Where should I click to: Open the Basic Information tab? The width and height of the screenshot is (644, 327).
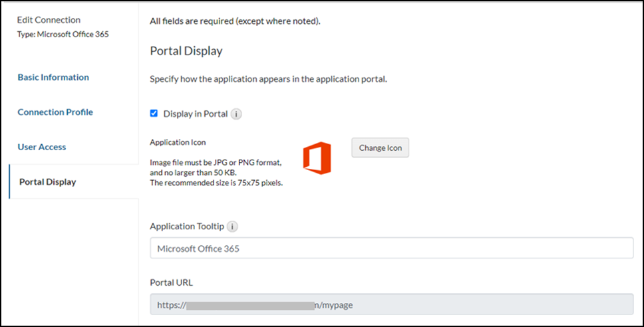pos(53,77)
